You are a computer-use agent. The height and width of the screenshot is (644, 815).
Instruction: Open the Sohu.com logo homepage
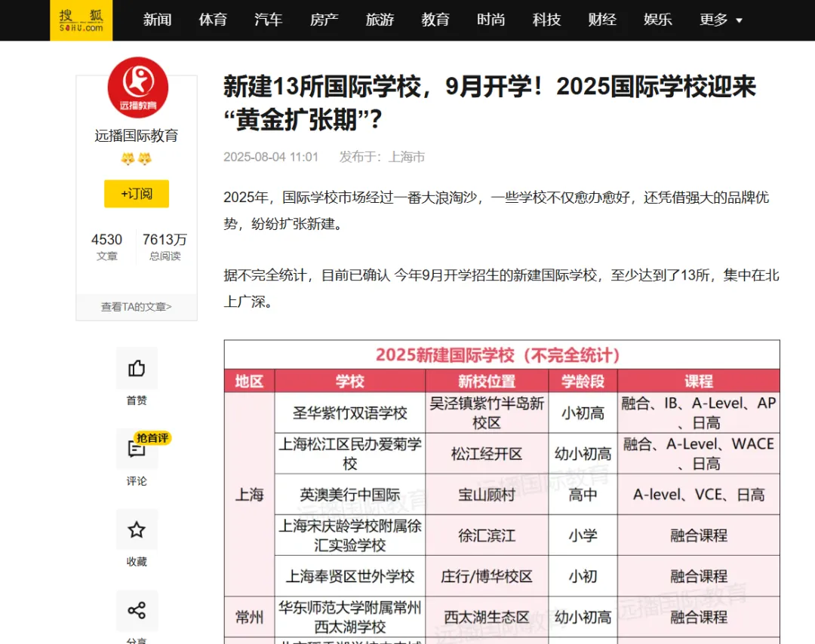81,20
